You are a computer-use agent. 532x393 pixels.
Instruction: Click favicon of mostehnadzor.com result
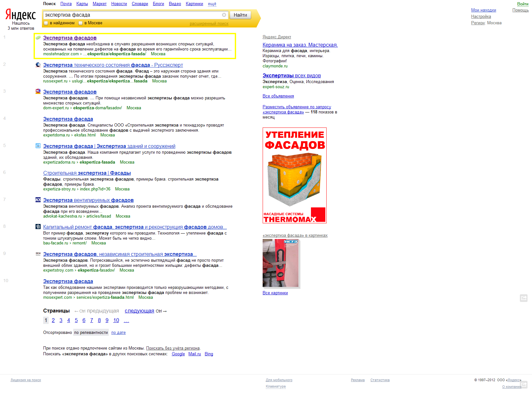[x=38, y=38]
